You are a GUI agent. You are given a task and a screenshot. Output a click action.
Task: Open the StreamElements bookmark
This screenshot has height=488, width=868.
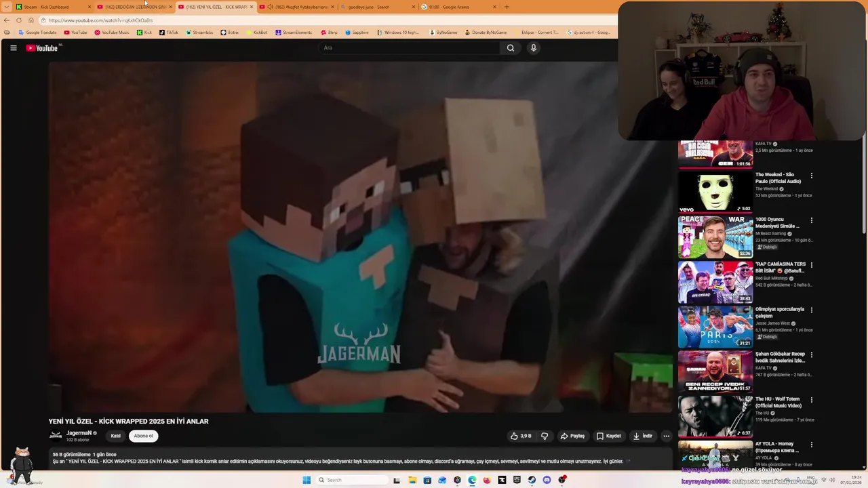pyautogui.click(x=294, y=33)
